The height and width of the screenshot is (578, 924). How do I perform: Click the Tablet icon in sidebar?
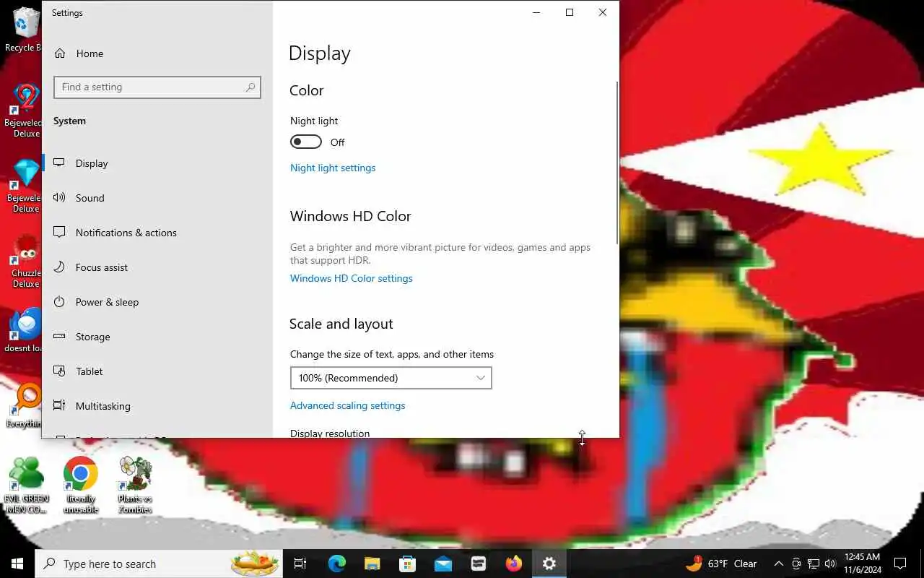[x=59, y=371]
